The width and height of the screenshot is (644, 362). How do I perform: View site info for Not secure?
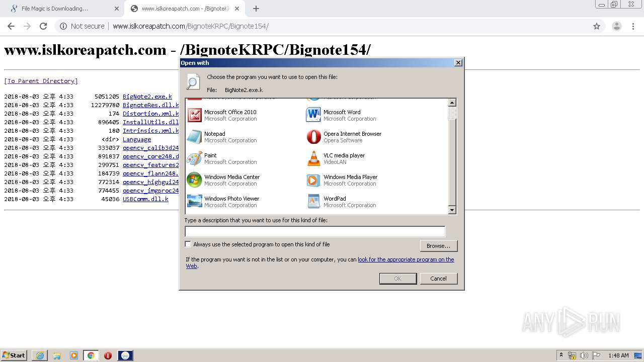pos(83,26)
